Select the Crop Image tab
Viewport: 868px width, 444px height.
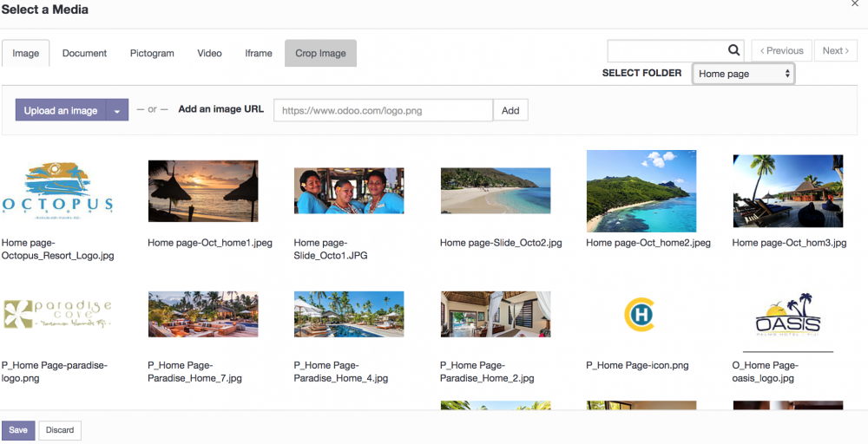[x=320, y=53]
